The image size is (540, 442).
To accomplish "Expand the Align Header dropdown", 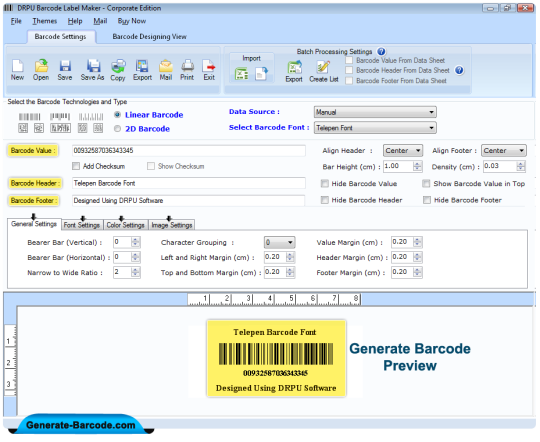I will (403, 151).
